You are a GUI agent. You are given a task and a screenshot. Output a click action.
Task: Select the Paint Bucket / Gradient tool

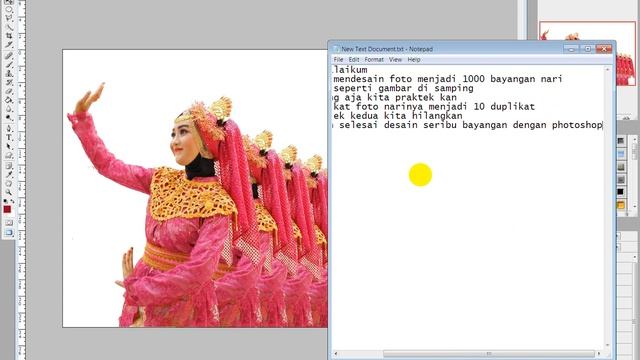click(9, 100)
